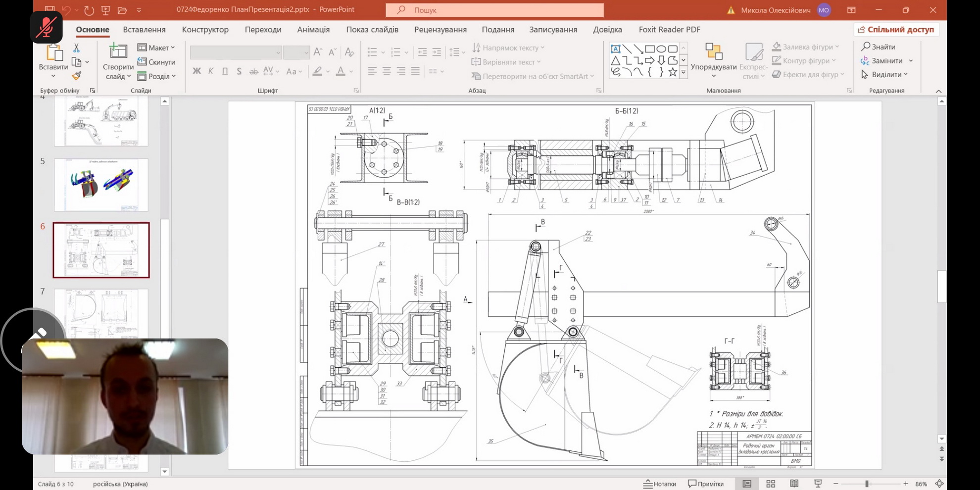Click the Cut scissors icon
980x490 pixels.
(76, 48)
